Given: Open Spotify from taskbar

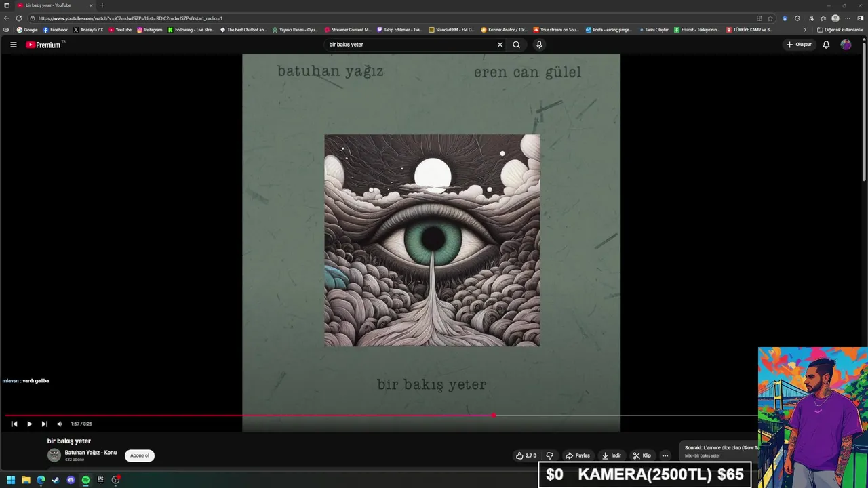Looking at the screenshot, I should click(x=85, y=480).
